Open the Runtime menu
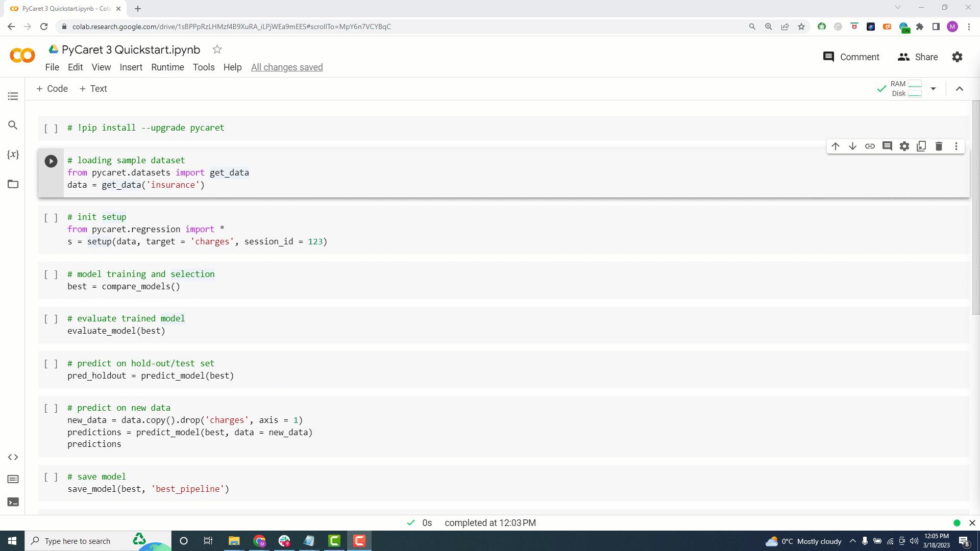980x551 pixels. [x=167, y=67]
